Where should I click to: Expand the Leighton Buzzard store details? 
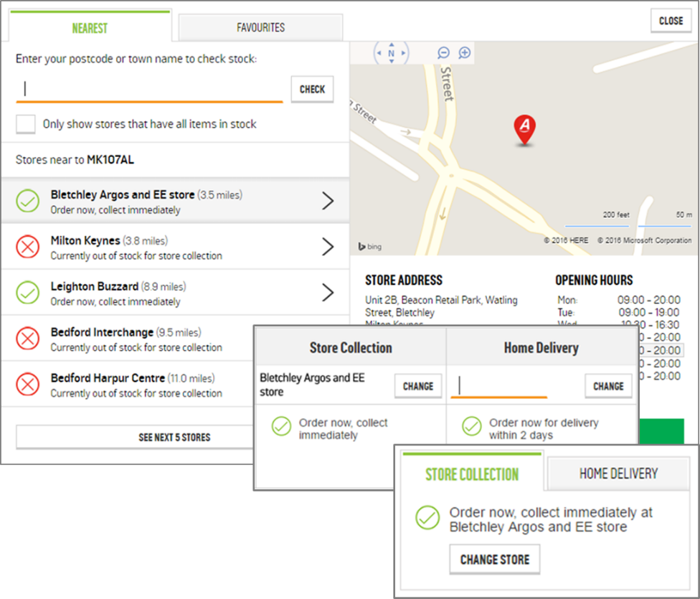[x=328, y=293]
